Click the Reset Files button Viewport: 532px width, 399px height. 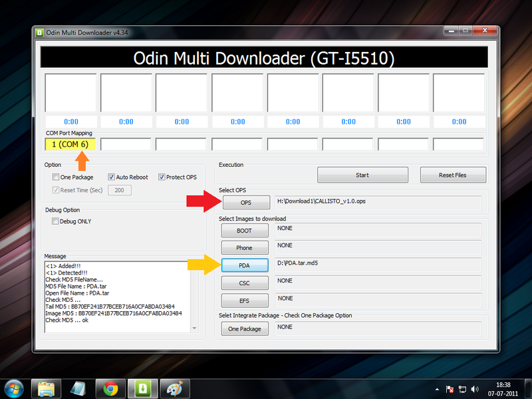pyautogui.click(x=452, y=175)
